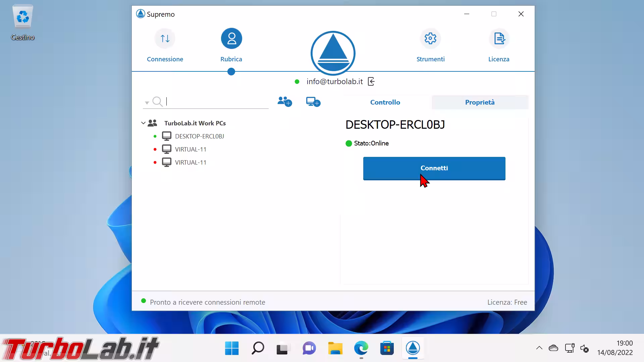Switch to the Proprietà tab
This screenshot has height=362, width=644.
point(480,102)
